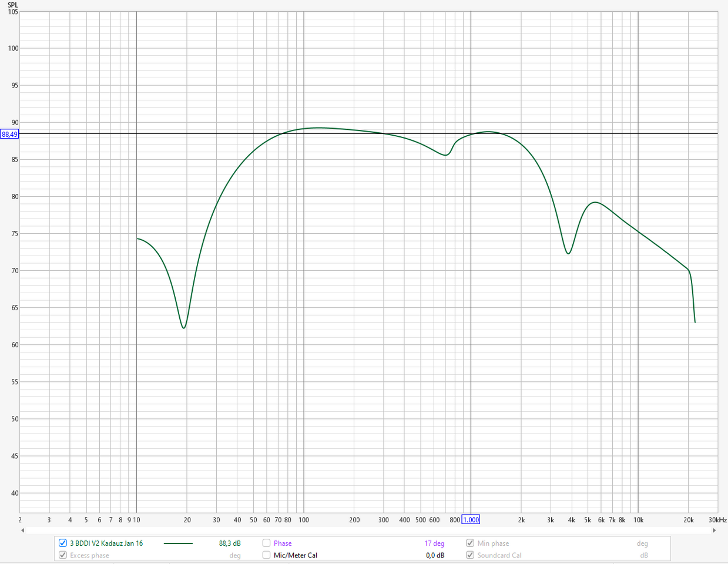This screenshot has height=564, width=728.
Task: Click the curve's notch bottom near 4k
Action: tap(568, 254)
